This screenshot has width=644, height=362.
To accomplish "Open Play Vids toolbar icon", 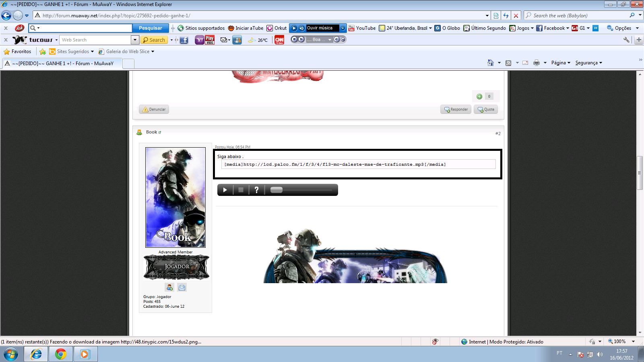I will click(x=210, y=40).
